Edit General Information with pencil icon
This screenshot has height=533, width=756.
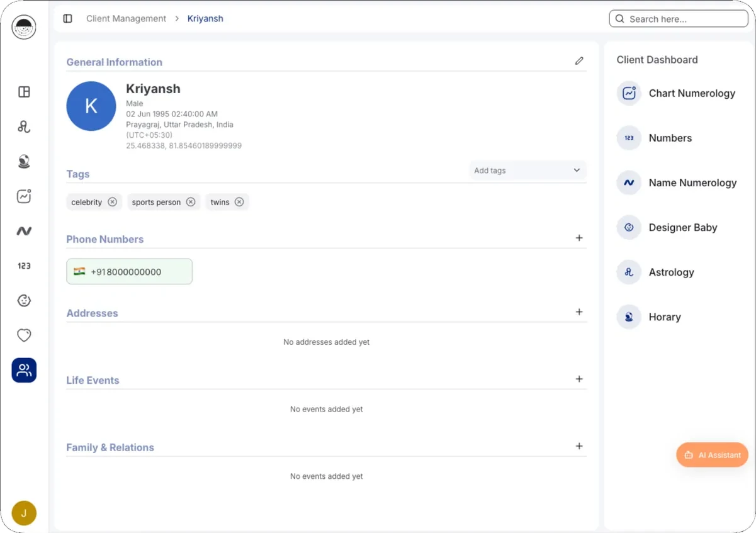[579, 61]
